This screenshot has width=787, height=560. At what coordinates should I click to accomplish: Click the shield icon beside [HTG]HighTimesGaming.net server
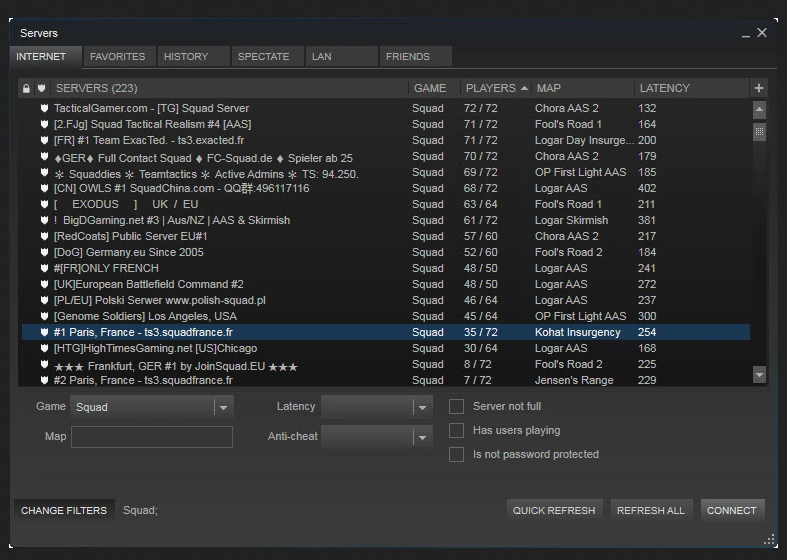(44, 348)
